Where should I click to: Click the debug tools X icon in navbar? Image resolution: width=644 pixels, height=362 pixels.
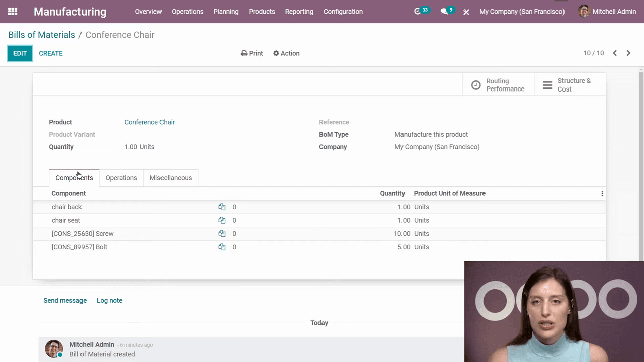(466, 12)
